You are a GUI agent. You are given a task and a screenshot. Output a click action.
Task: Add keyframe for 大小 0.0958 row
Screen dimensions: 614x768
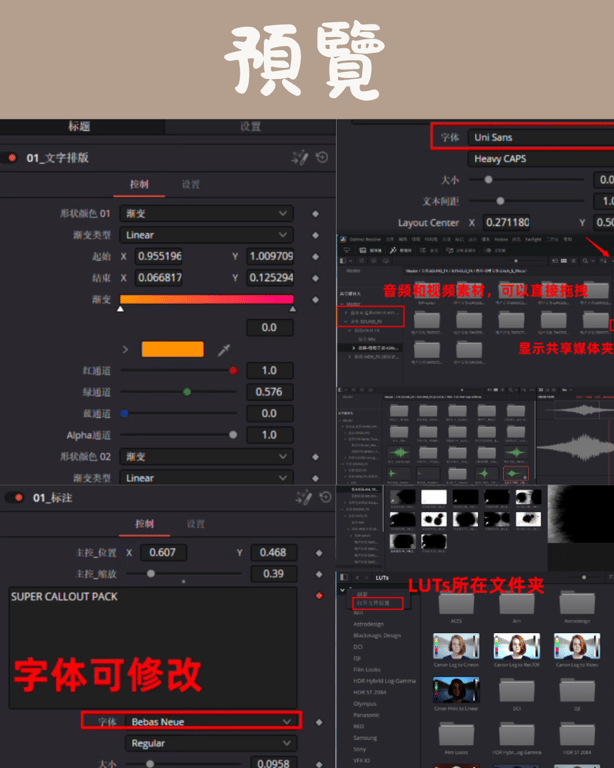319,764
